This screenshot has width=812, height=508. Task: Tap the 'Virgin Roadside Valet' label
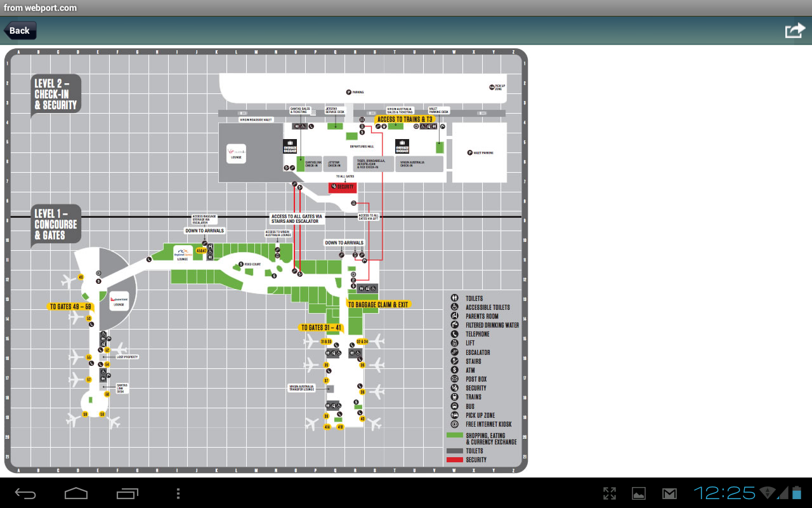[256, 119]
